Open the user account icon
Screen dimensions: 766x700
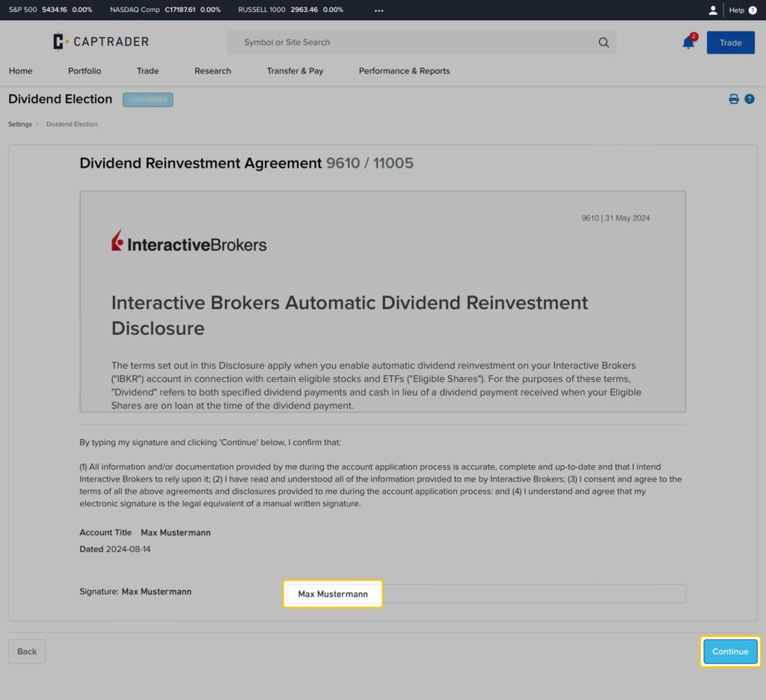713,10
